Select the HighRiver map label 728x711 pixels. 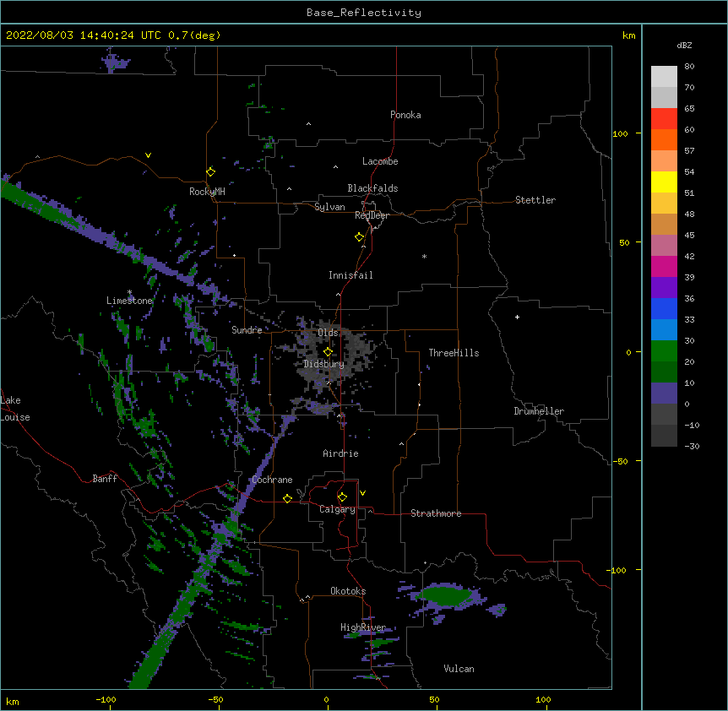(363, 627)
